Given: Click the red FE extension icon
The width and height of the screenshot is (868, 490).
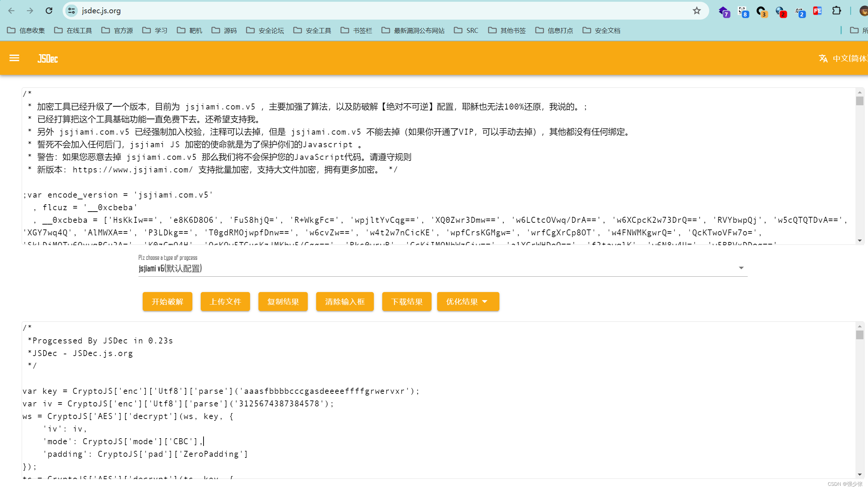Looking at the screenshot, I should [x=817, y=11].
